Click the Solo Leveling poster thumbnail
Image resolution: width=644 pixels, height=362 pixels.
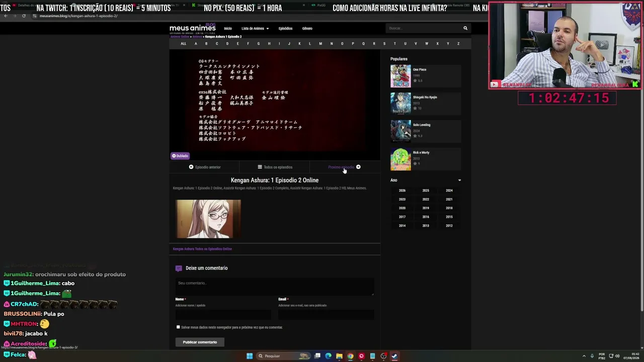click(x=400, y=131)
